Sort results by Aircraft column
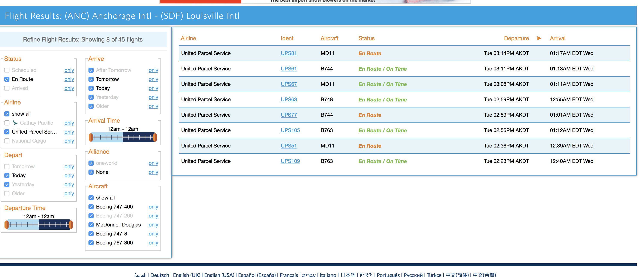 coord(329,38)
